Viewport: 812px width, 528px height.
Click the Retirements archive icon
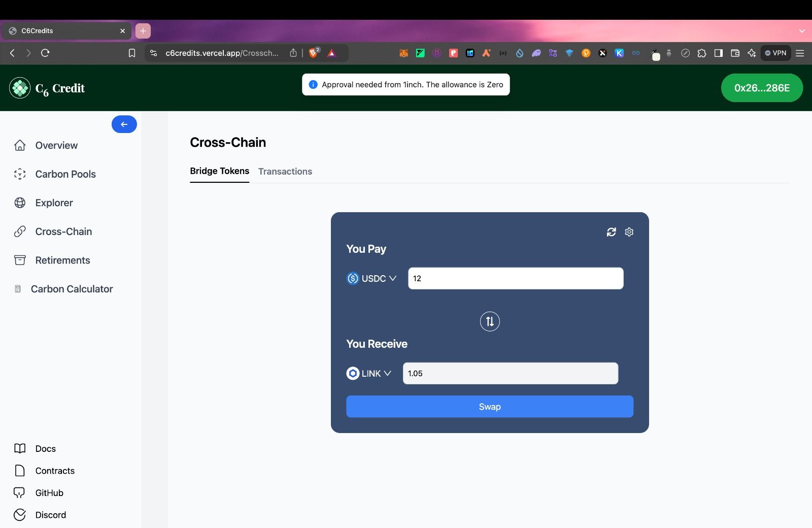[20, 260]
